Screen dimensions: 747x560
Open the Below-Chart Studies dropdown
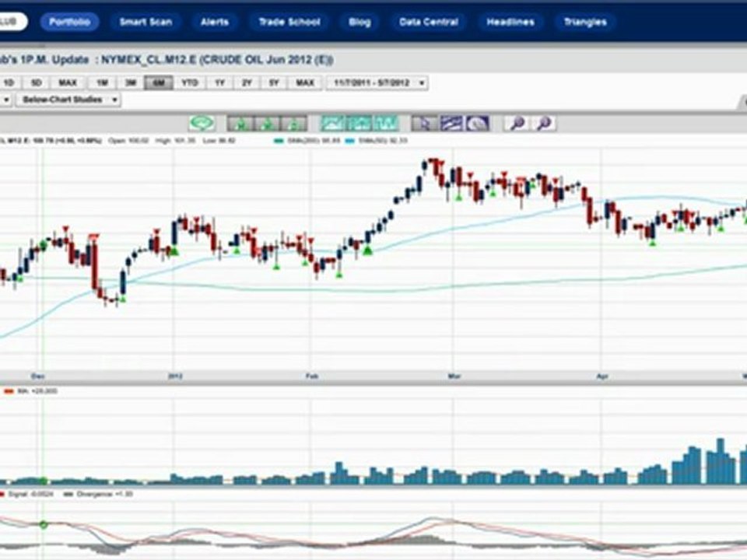(68, 100)
